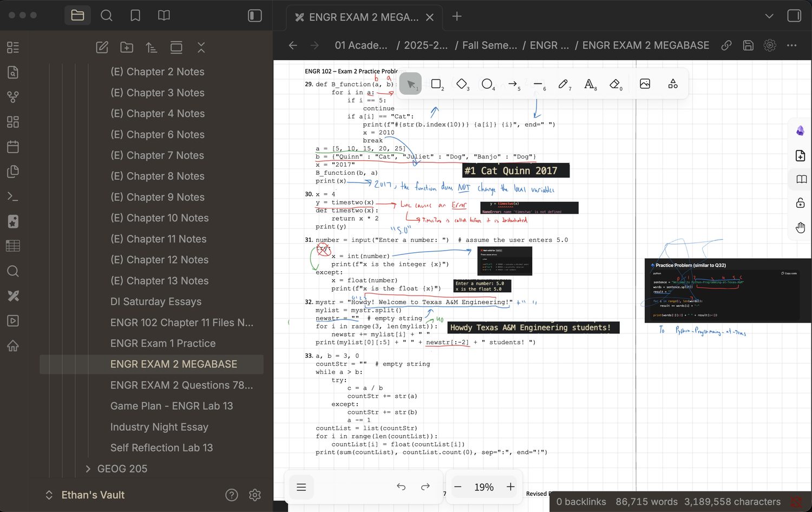Open the search pane in sidebar header

107,16
